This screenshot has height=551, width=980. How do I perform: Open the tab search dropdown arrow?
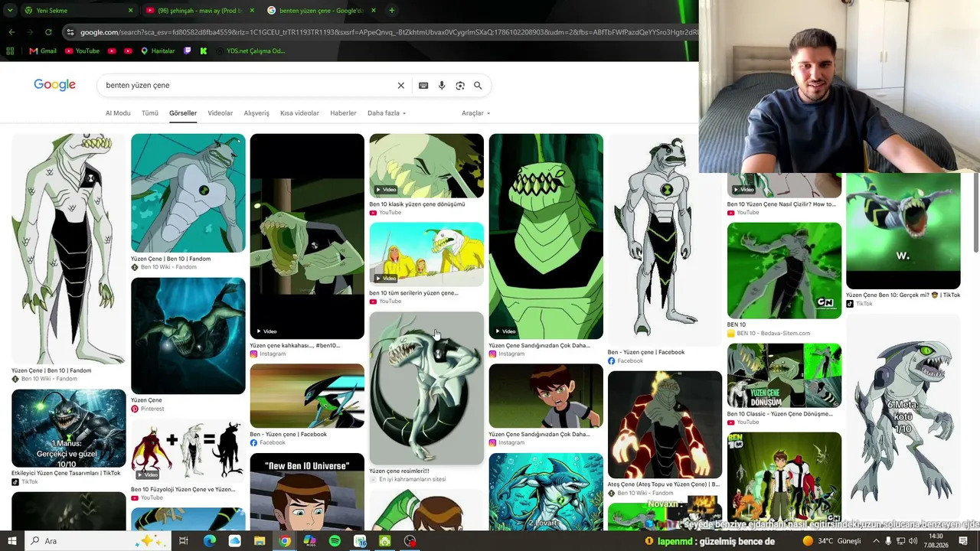pyautogui.click(x=11, y=11)
